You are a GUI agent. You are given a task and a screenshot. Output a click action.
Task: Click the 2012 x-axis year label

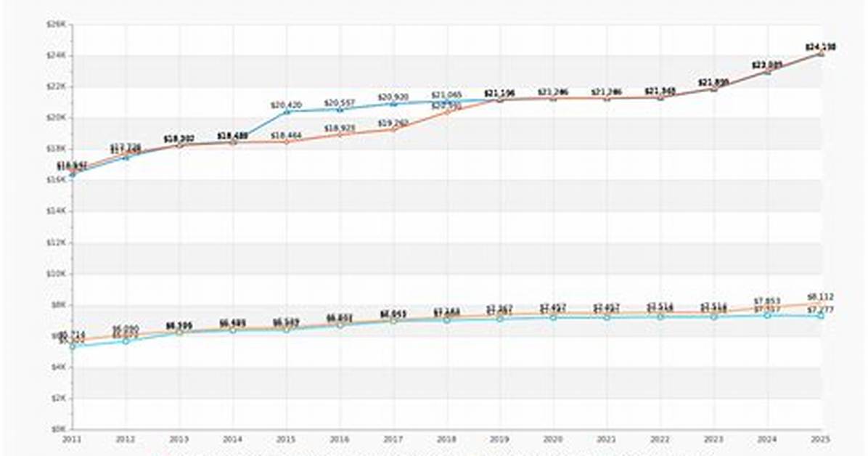(x=126, y=439)
